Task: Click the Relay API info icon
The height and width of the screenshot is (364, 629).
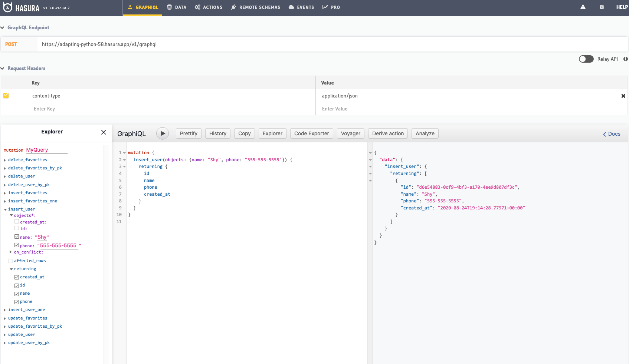Action: [626, 59]
